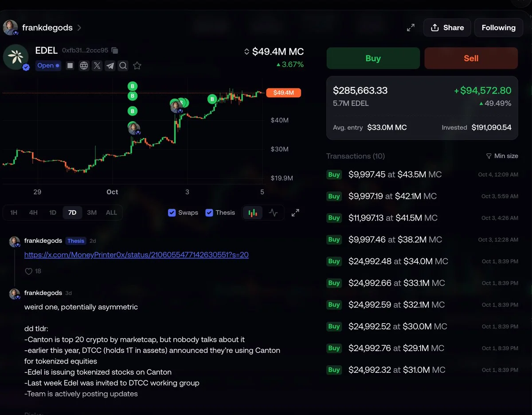
Task: Open frankdegods profile chevron
Action: 79,28
